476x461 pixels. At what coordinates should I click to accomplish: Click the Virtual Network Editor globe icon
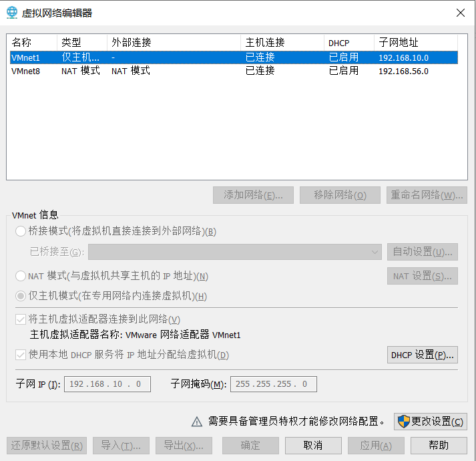[x=12, y=13]
